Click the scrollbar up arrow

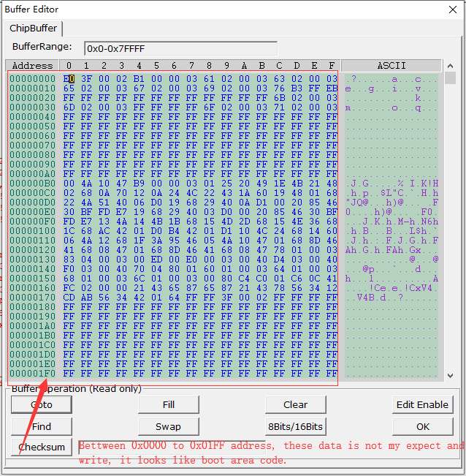450,66
